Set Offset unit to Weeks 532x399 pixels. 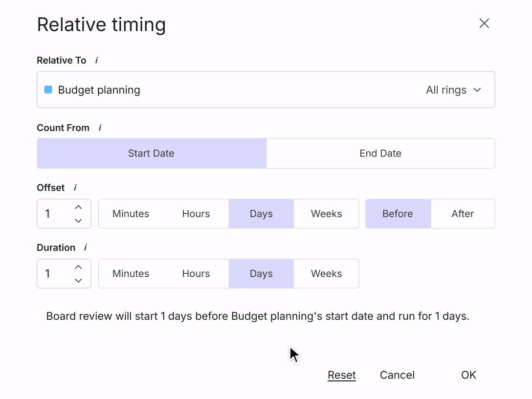point(327,214)
